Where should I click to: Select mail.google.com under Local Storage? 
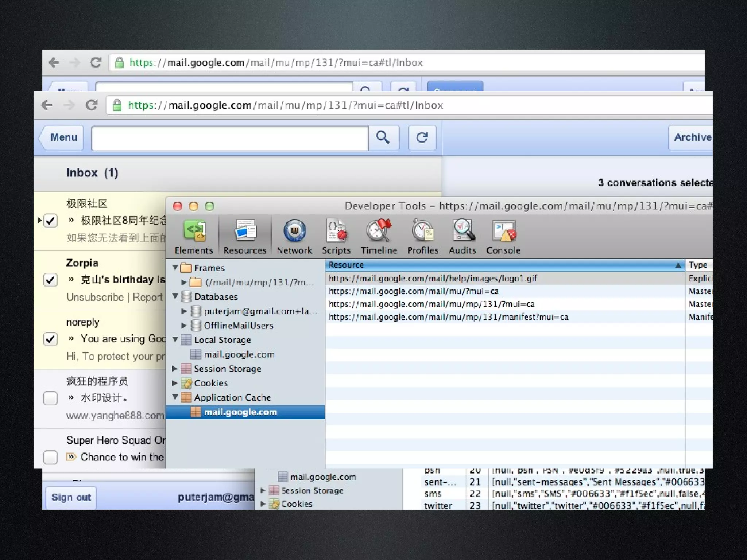coord(239,354)
